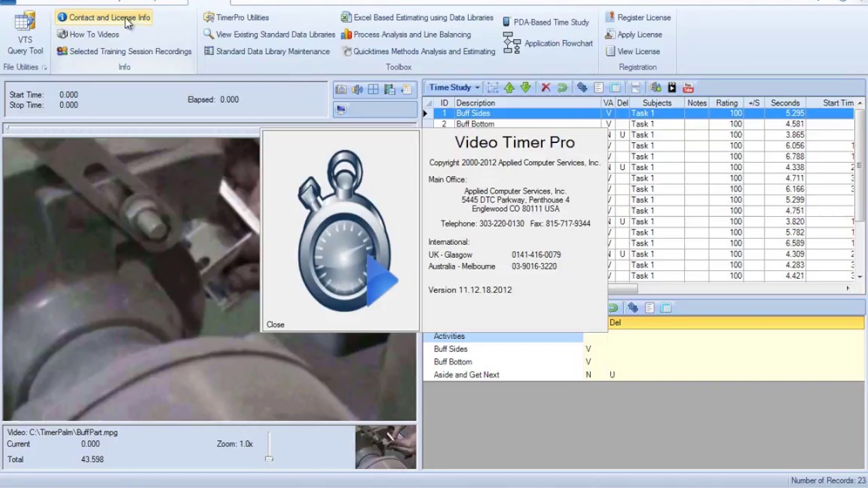This screenshot has height=488, width=868.
Task: Click the monitor icon below the video toolbar
Action: click(x=341, y=109)
